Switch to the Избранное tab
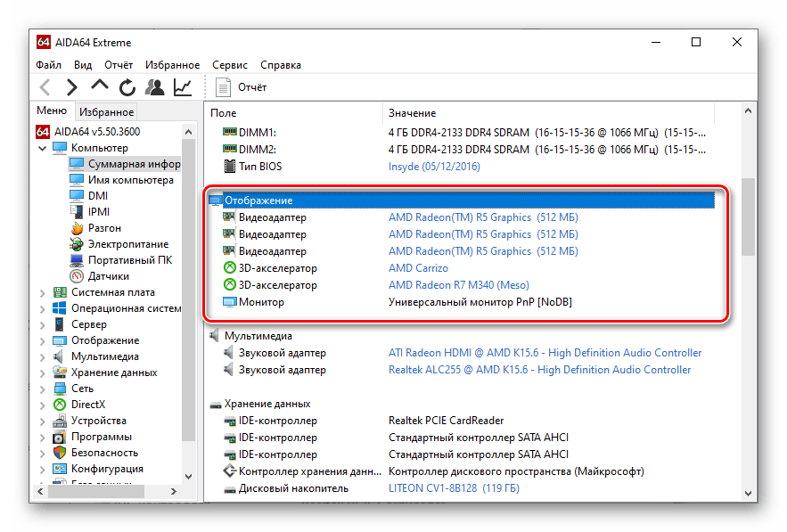This screenshot has width=787, height=532. [x=106, y=112]
